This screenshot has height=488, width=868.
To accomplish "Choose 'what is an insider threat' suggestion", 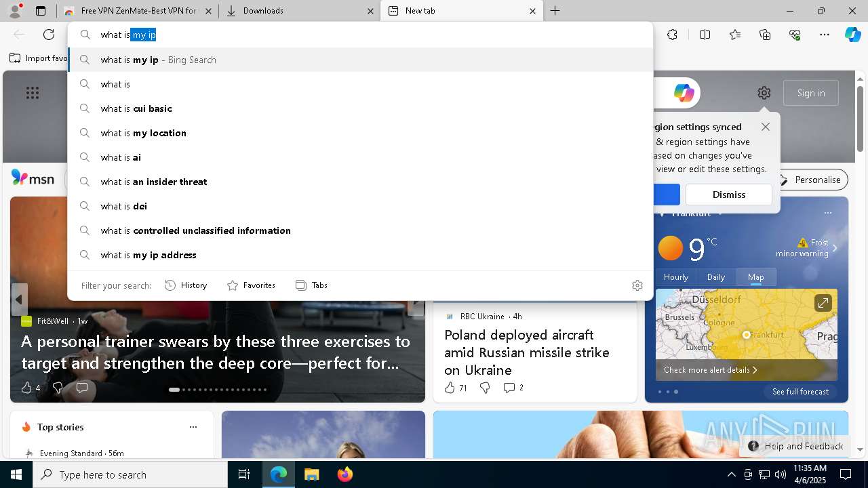I will [x=361, y=182].
